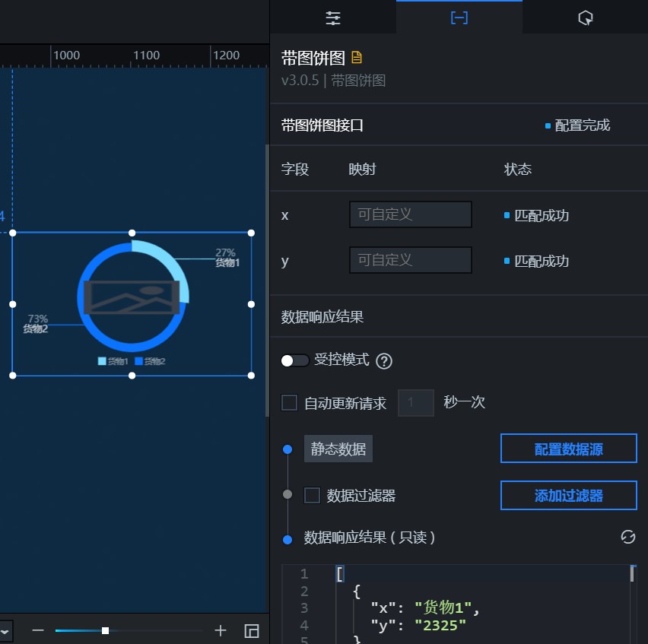Click the x field mapping input

[411, 214]
